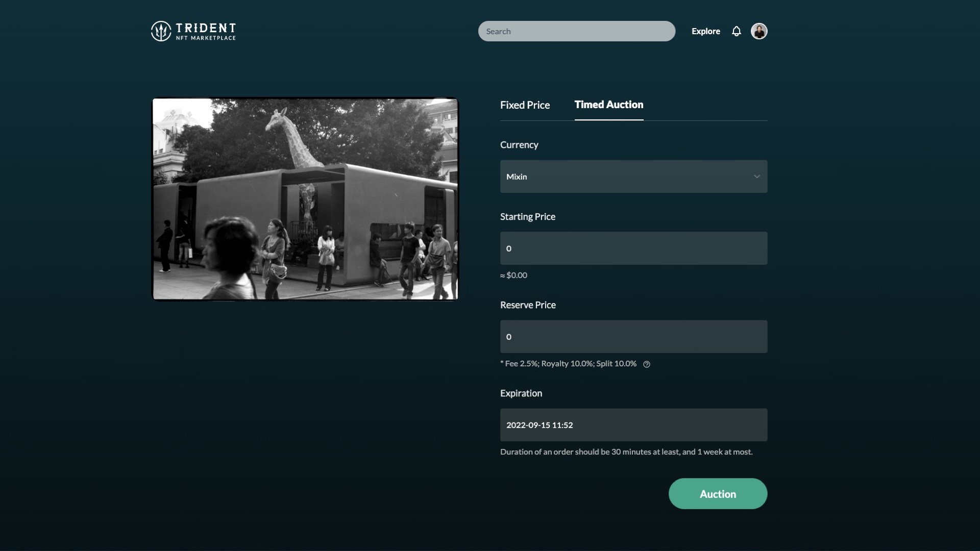
Task: Open the Explore page
Action: pos(705,31)
